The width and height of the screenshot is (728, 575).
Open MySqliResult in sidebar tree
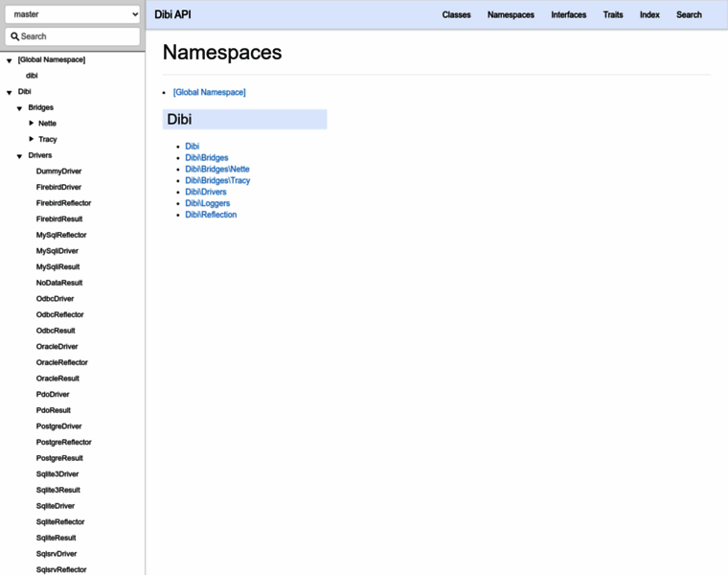tap(58, 266)
